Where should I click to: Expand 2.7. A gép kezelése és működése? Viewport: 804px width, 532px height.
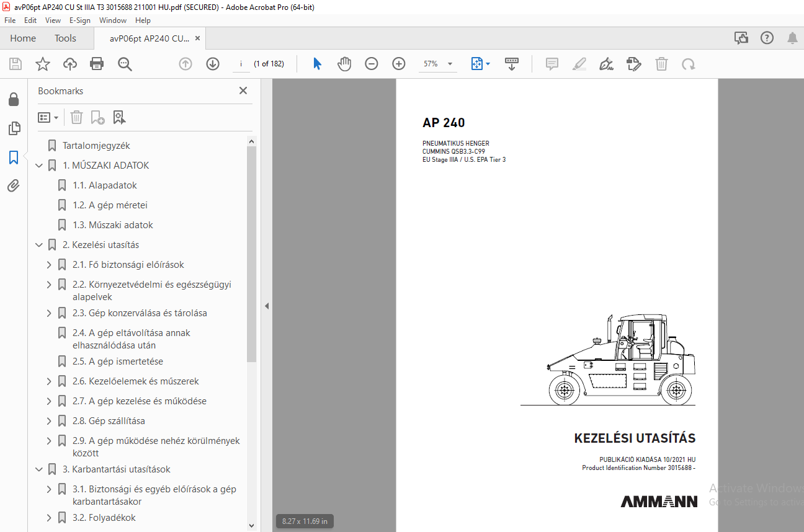(49, 401)
